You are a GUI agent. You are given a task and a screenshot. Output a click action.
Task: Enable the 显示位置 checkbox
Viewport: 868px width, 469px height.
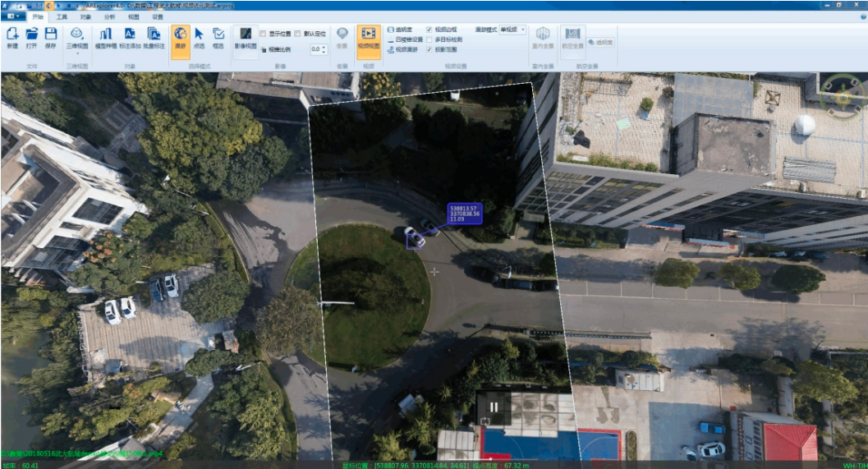pyautogui.click(x=263, y=34)
